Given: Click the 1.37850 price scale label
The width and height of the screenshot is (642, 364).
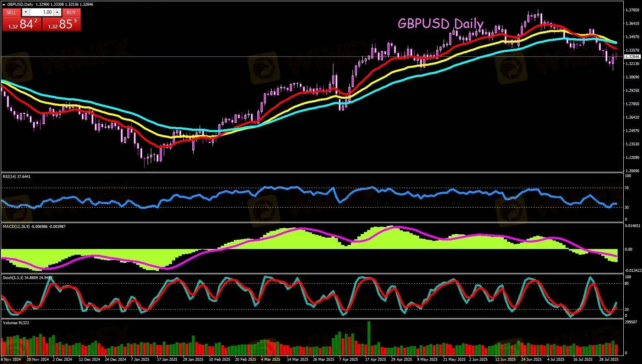Looking at the screenshot, I should (x=632, y=10).
